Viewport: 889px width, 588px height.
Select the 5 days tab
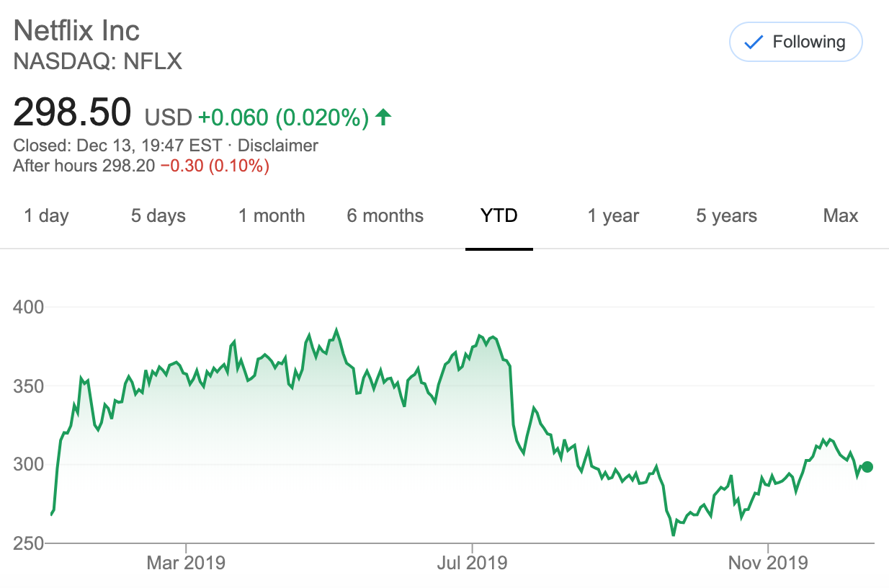[158, 215]
